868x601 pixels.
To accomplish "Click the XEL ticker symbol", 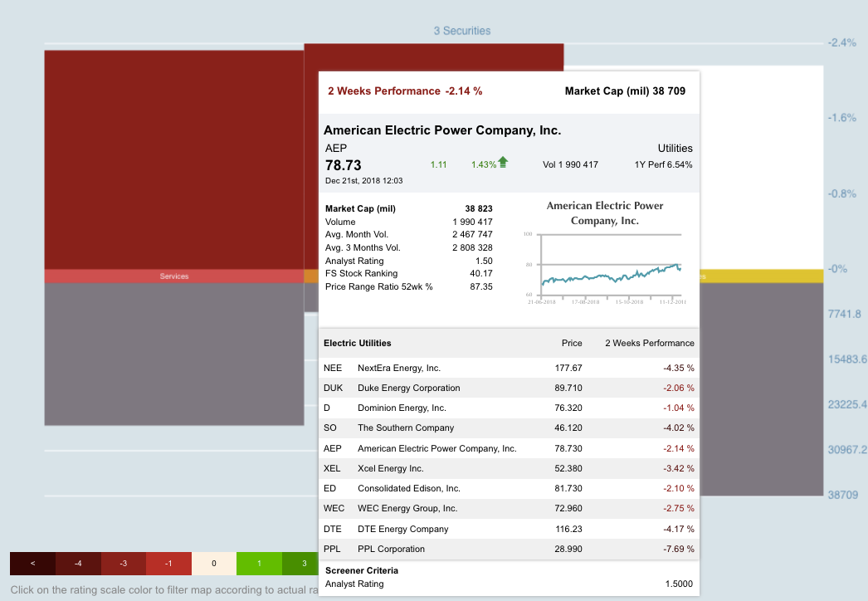I will coord(332,468).
